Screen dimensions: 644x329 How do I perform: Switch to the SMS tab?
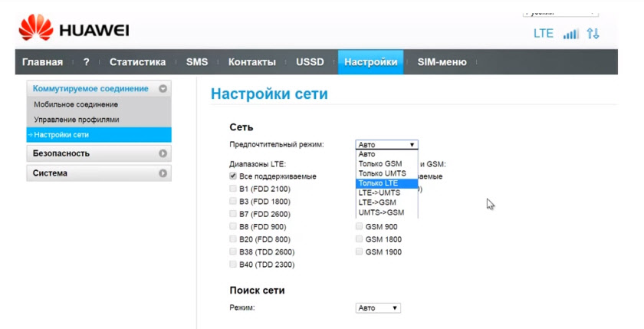pos(197,62)
